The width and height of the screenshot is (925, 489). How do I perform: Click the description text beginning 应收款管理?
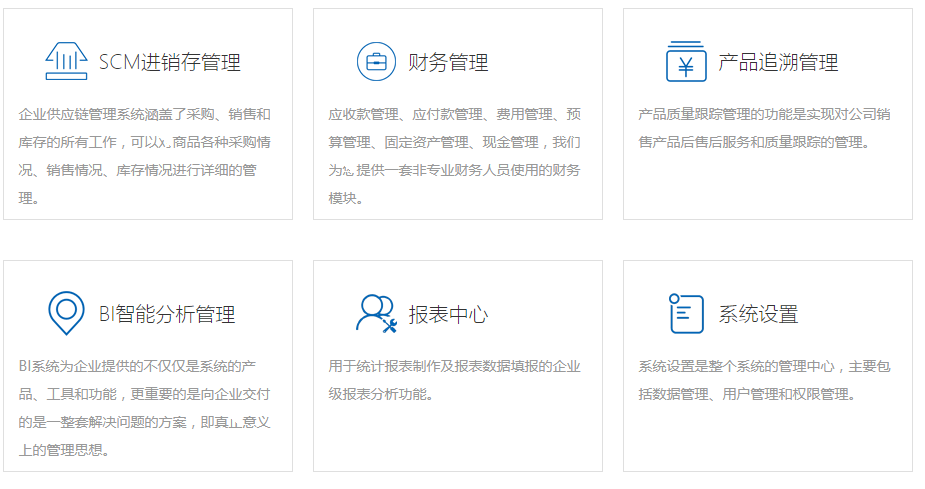(x=455, y=156)
